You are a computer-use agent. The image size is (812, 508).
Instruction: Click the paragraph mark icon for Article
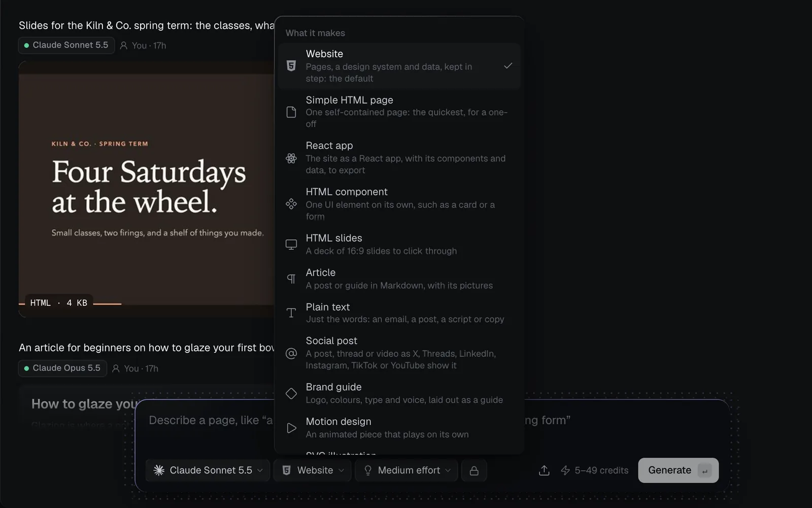291,279
